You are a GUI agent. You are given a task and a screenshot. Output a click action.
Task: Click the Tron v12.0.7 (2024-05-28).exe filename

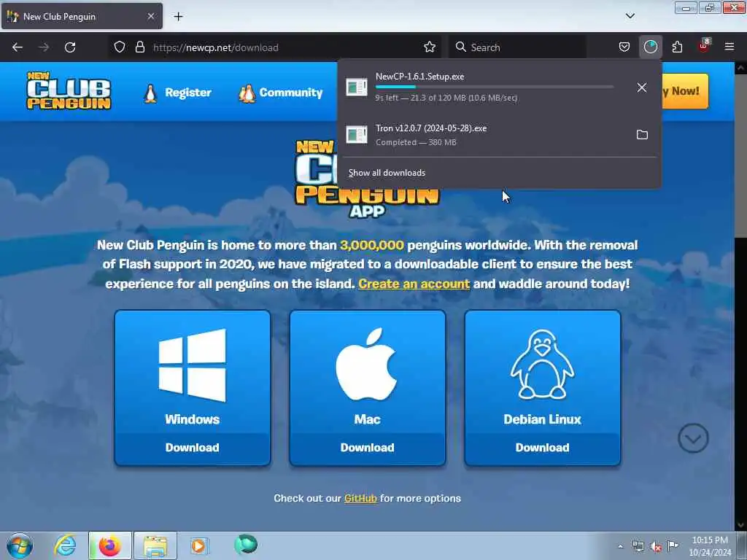(431, 128)
